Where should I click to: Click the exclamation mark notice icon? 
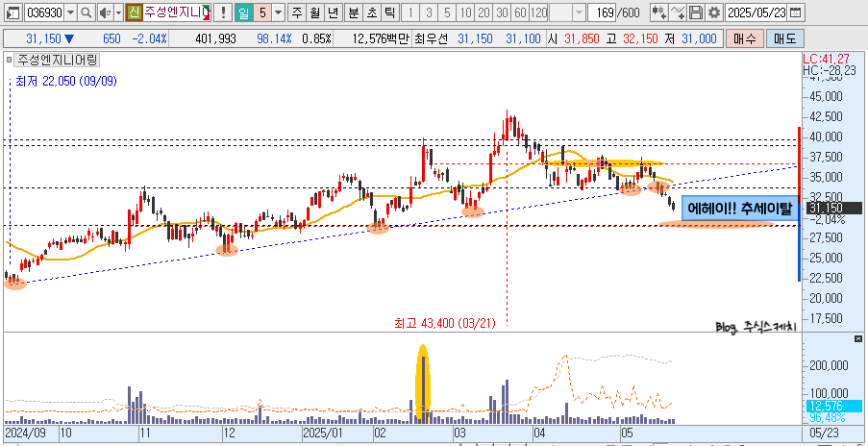223,12
